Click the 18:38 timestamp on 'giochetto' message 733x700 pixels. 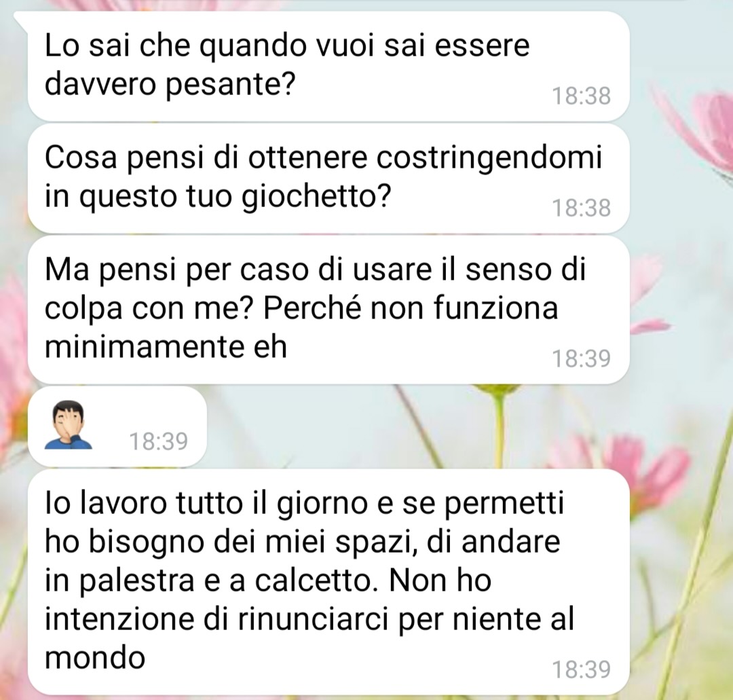tap(581, 208)
